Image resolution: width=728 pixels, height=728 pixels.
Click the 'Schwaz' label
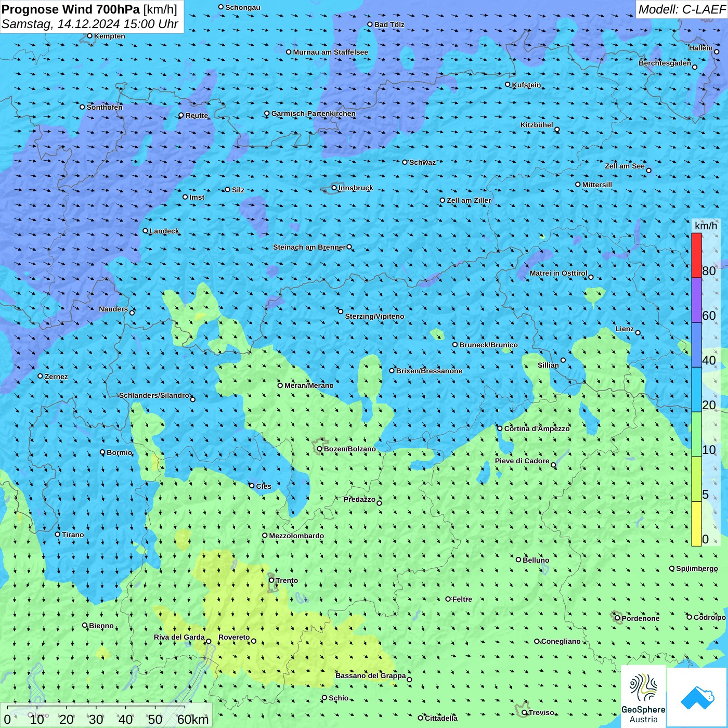(422, 162)
